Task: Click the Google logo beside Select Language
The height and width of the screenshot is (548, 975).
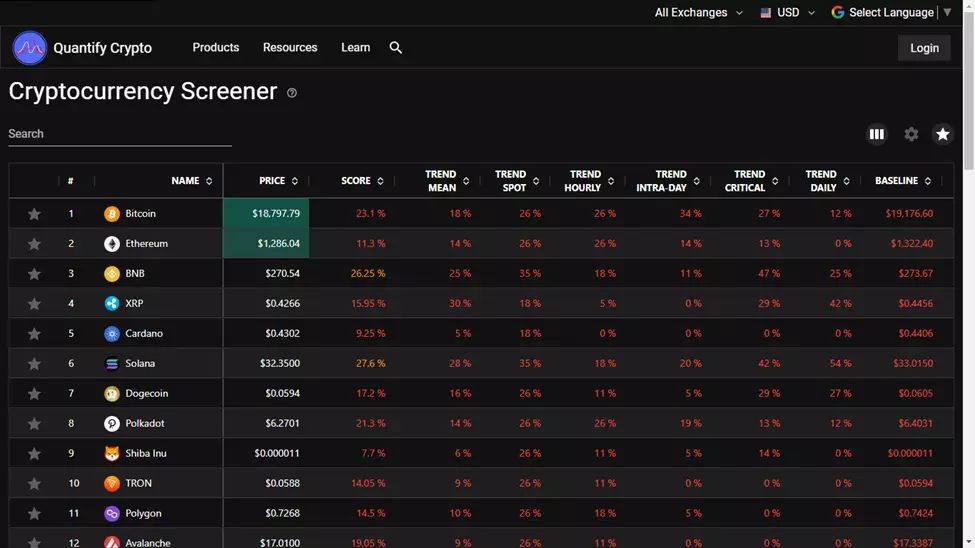Action: click(x=838, y=12)
